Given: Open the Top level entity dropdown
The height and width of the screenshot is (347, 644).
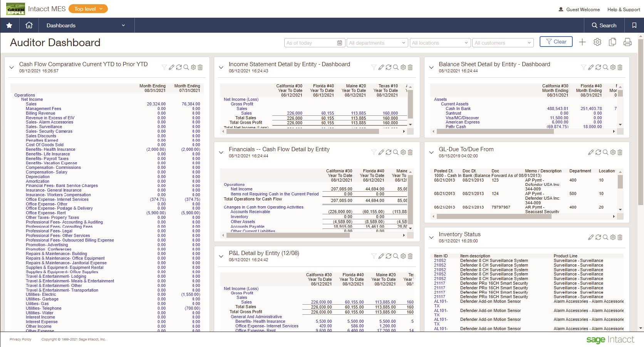Looking at the screenshot, I should pos(88,9).
